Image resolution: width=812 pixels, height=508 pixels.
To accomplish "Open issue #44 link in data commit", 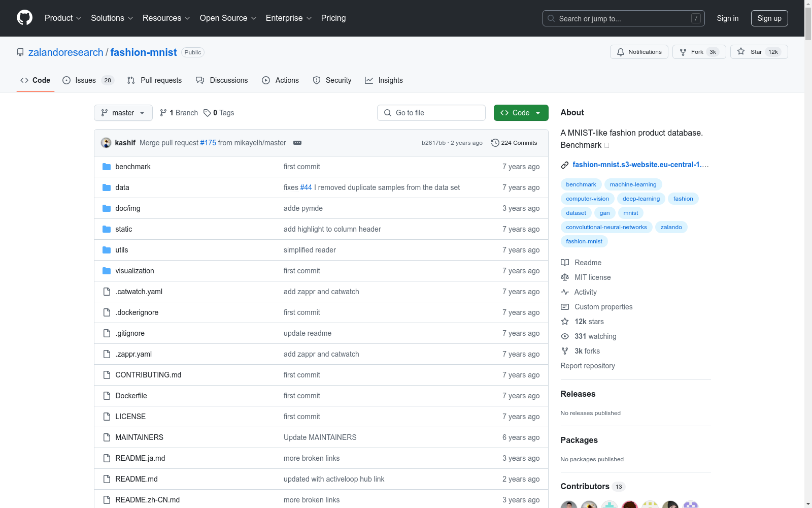I will [306, 187].
